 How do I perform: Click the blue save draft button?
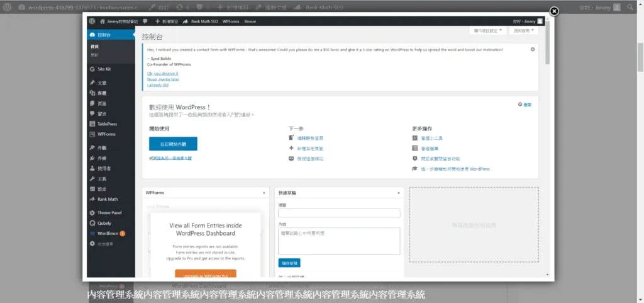289,263
